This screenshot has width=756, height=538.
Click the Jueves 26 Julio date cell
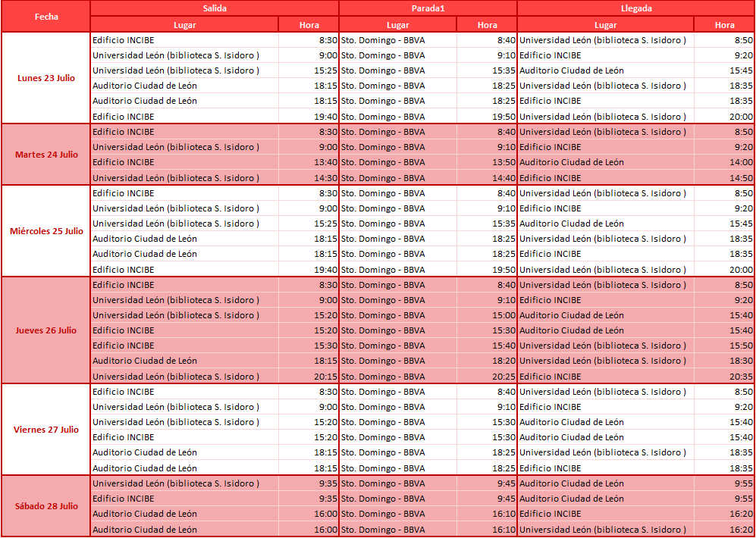(x=46, y=330)
